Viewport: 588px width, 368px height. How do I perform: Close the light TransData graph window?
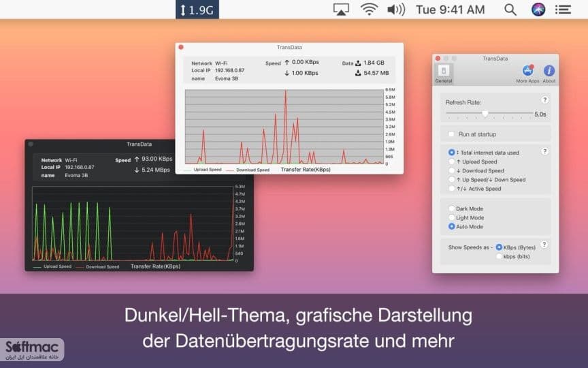181,47
